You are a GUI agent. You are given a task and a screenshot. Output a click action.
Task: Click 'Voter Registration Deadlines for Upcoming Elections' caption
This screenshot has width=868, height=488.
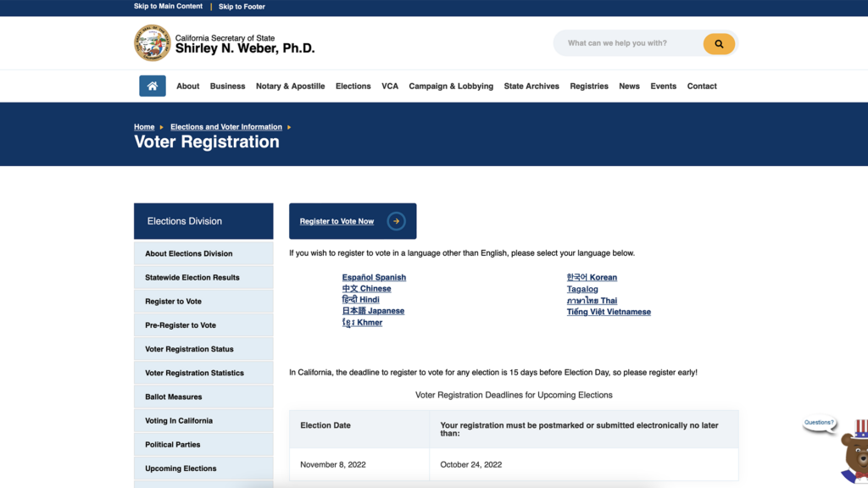(514, 395)
